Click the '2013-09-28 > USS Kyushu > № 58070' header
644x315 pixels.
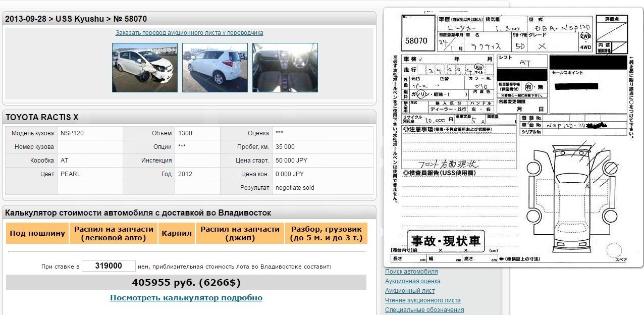[76, 19]
